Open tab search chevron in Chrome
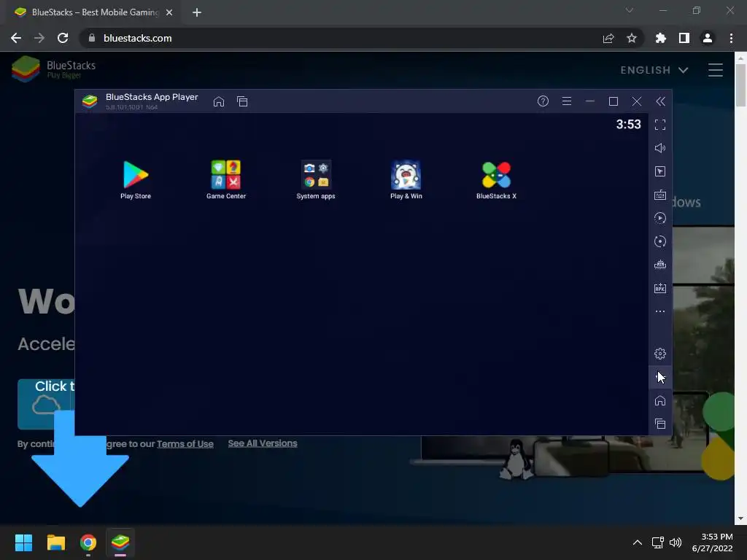The width and height of the screenshot is (747, 560). [630, 10]
